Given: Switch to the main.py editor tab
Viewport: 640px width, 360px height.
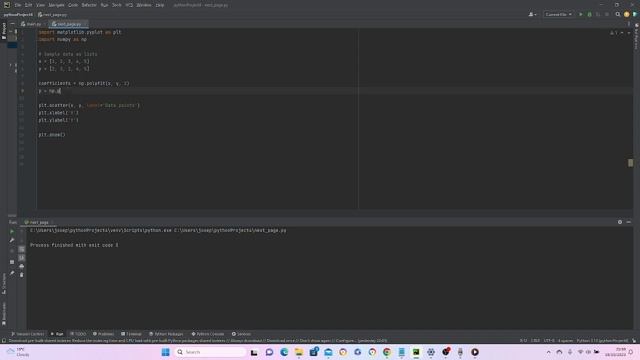Looking at the screenshot, I should point(31,24).
